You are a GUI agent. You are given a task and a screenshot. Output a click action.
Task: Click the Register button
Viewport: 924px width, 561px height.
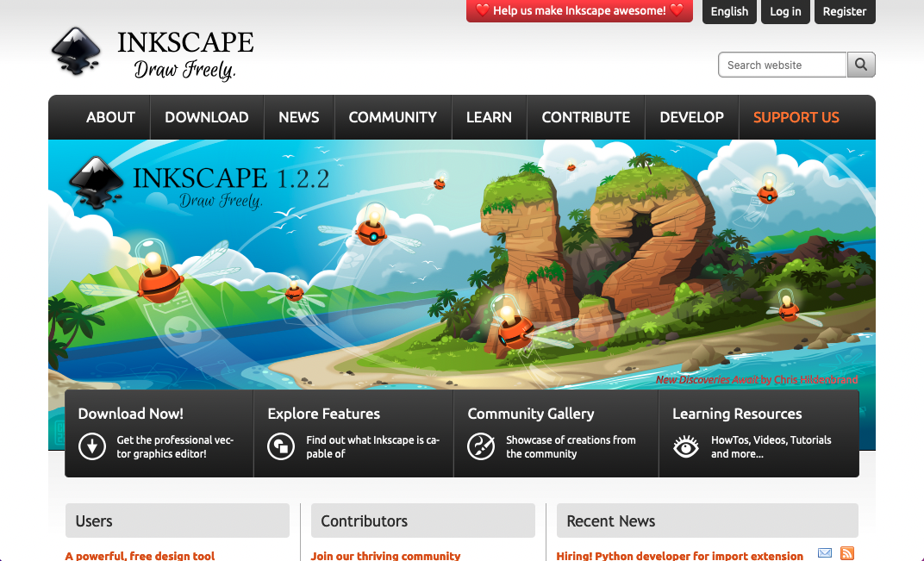844,11
